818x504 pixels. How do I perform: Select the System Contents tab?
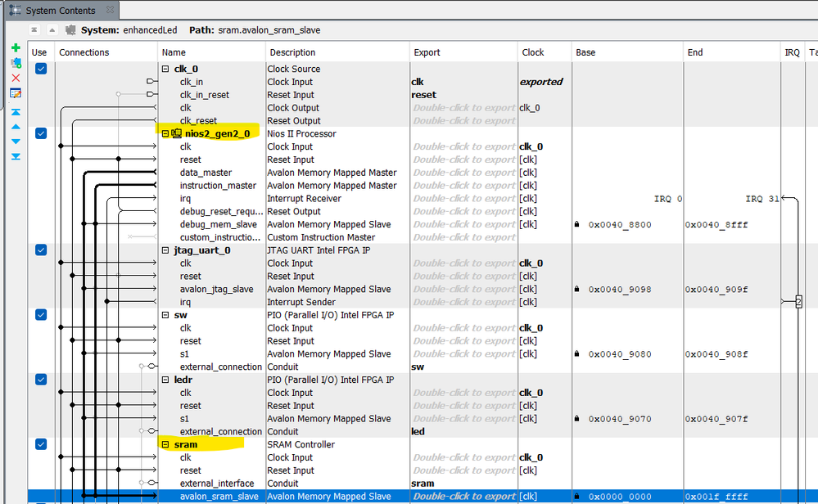(x=59, y=11)
